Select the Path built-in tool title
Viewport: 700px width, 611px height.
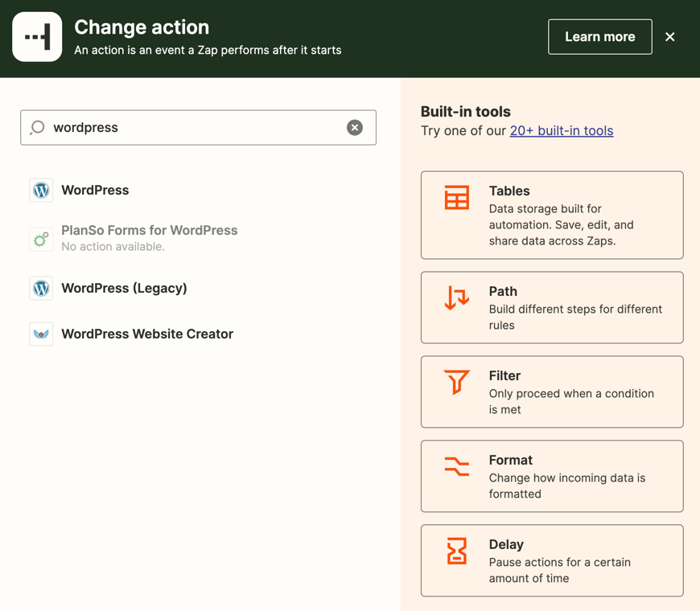(503, 291)
